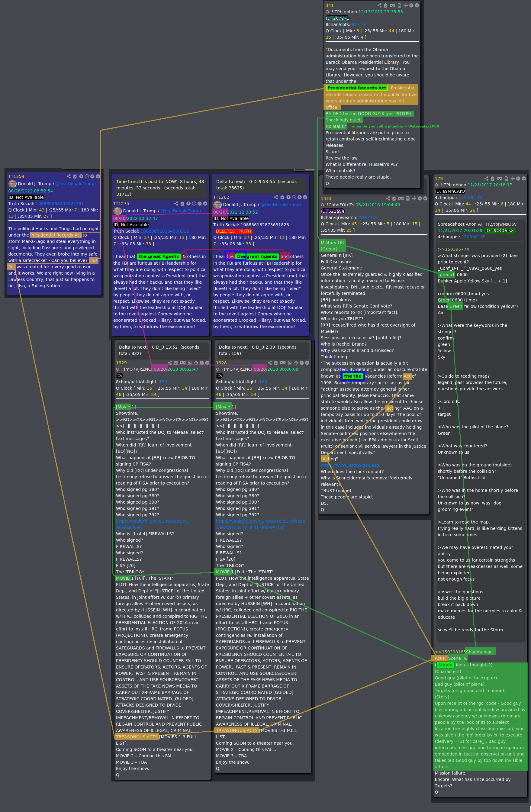Viewport: 531px width, 812px height.
Task: Click share icon on post TT1275
Action: 176,204
